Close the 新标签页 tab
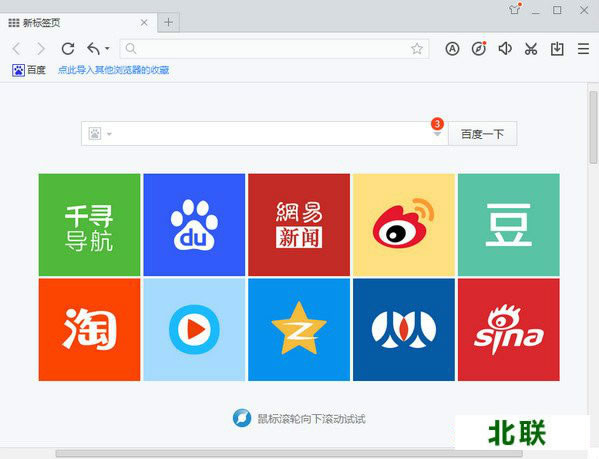This screenshot has width=599, height=459. click(144, 23)
